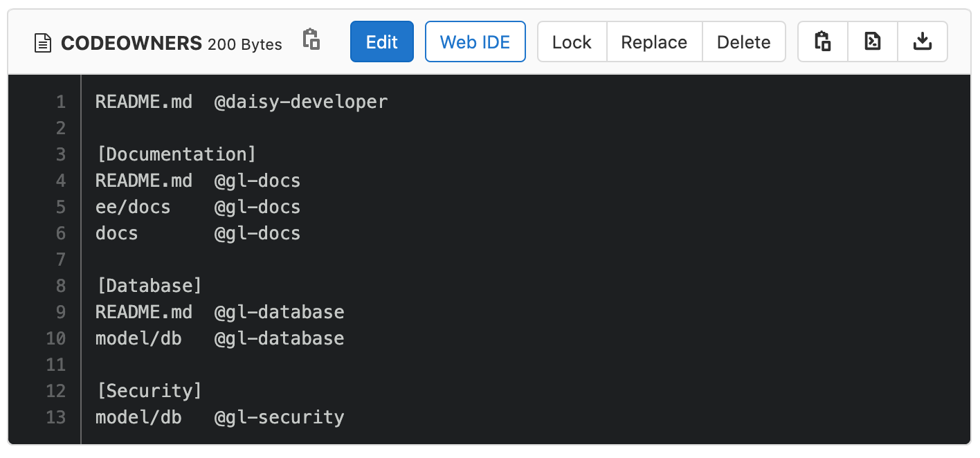Click the file document icon beside CODEOWNERS
Image resolution: width=980 pixels, height=458 pixels.
click(x=43, y=42)
